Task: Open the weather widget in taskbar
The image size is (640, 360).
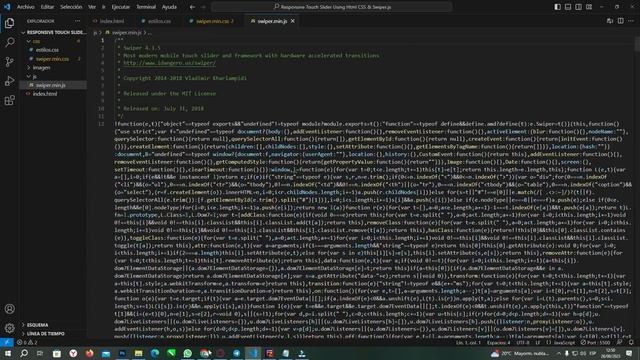Action: (x=520, y=353)
